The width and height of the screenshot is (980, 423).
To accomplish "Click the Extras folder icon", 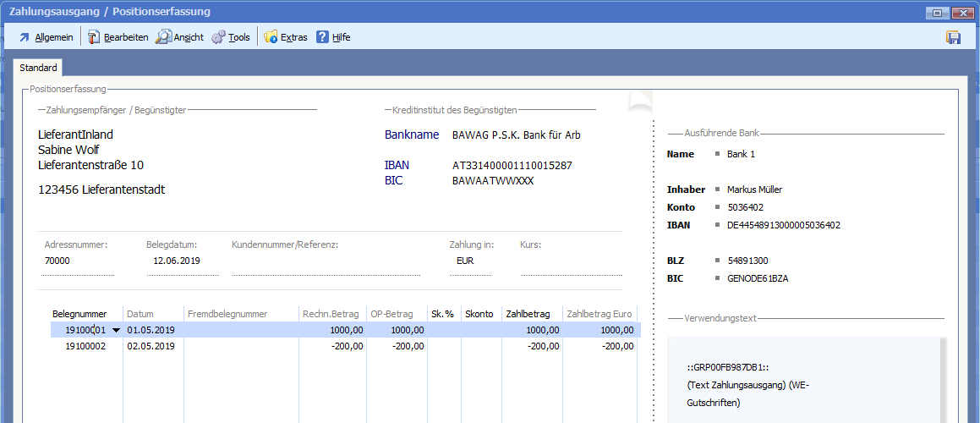I will (x=271, y=37).
